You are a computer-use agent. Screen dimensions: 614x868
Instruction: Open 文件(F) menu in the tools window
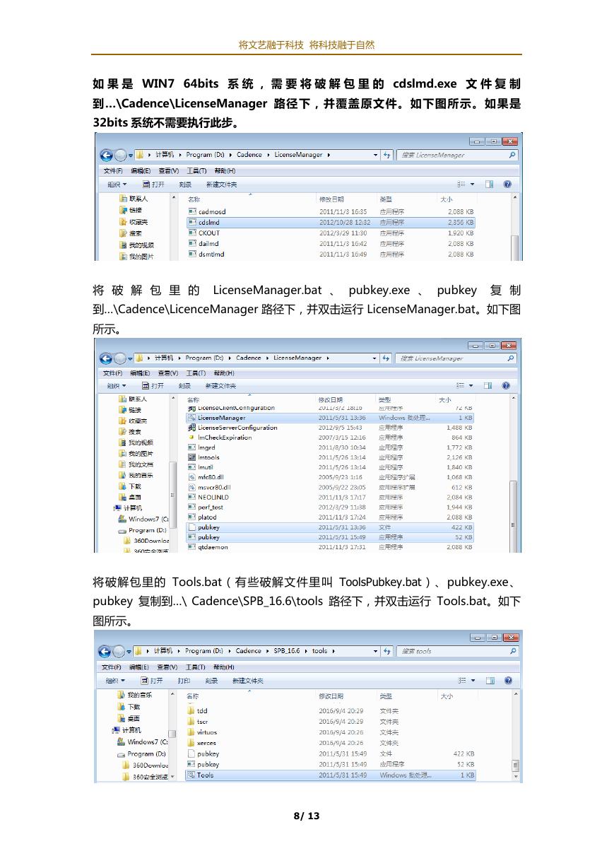tap(112, 667)
